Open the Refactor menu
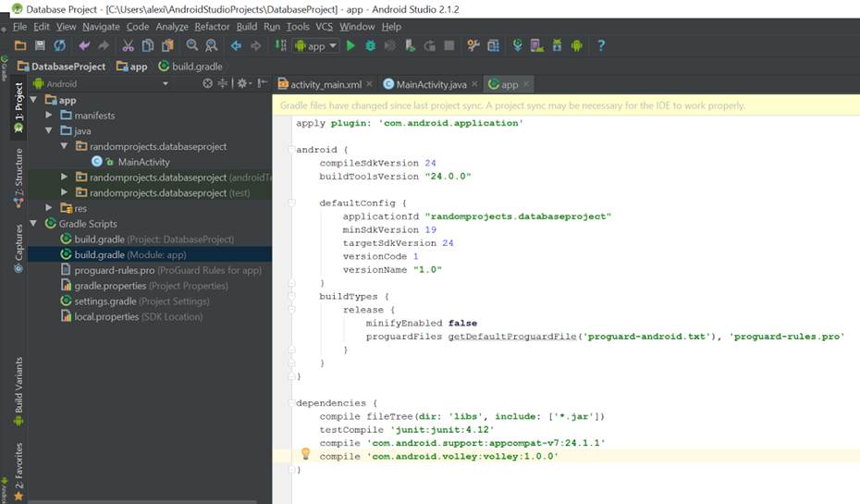860x504 pixels. [x=212, y=26]
